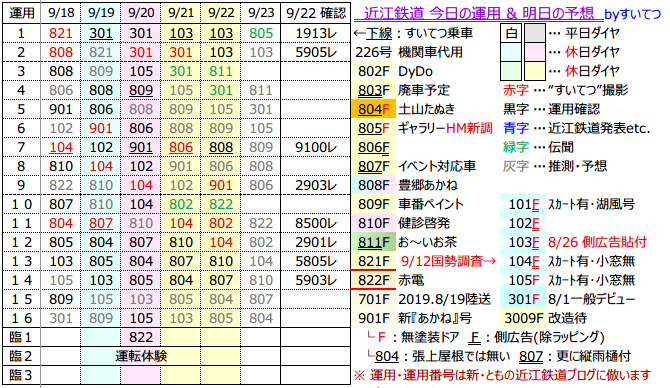Click red underlined 806 in row 7
670x388 pixels.
181,147
